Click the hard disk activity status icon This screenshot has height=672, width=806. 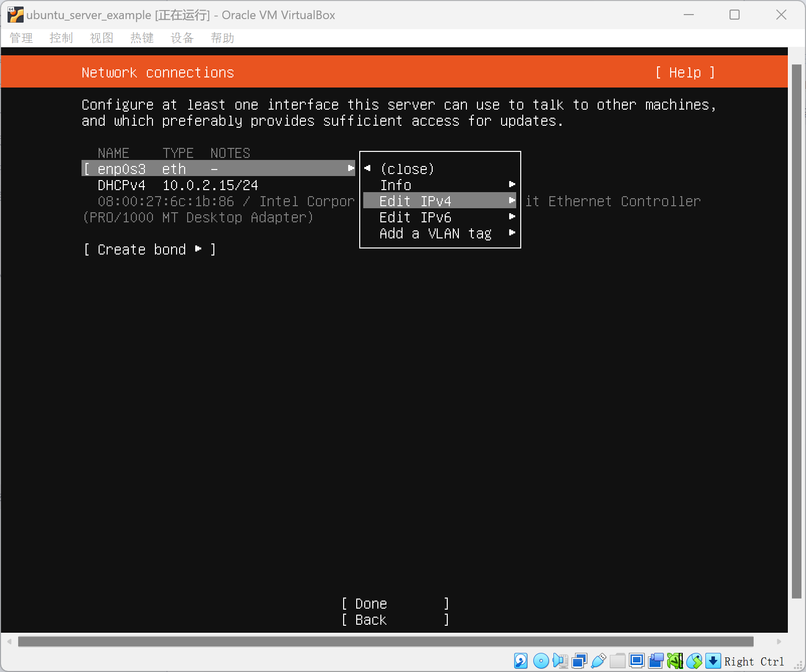tap(521, 660)
